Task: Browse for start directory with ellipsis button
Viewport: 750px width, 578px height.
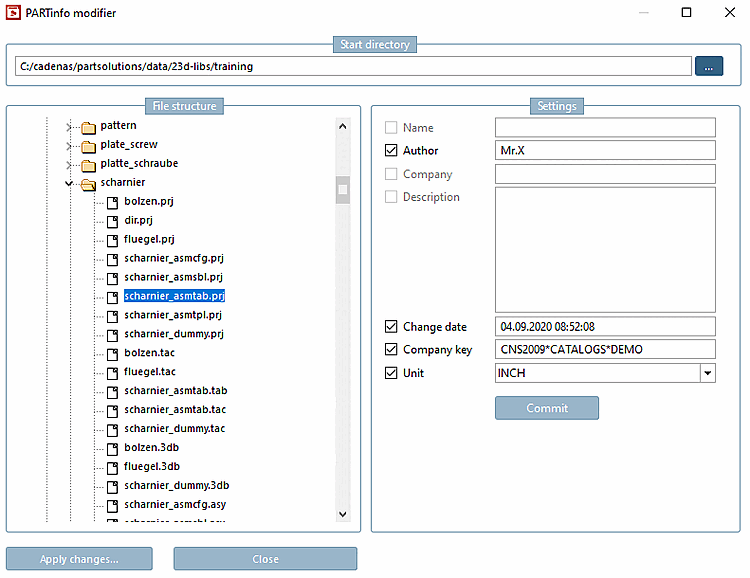Action: click(x=709, y=67)
